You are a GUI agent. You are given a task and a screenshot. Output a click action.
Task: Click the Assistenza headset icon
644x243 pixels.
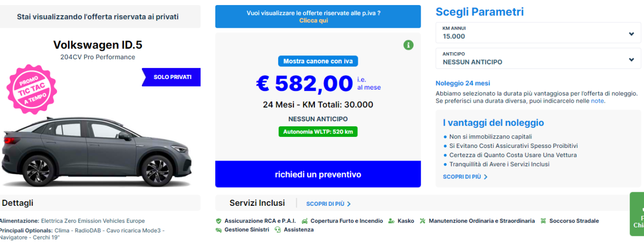[x=278, y=230]
